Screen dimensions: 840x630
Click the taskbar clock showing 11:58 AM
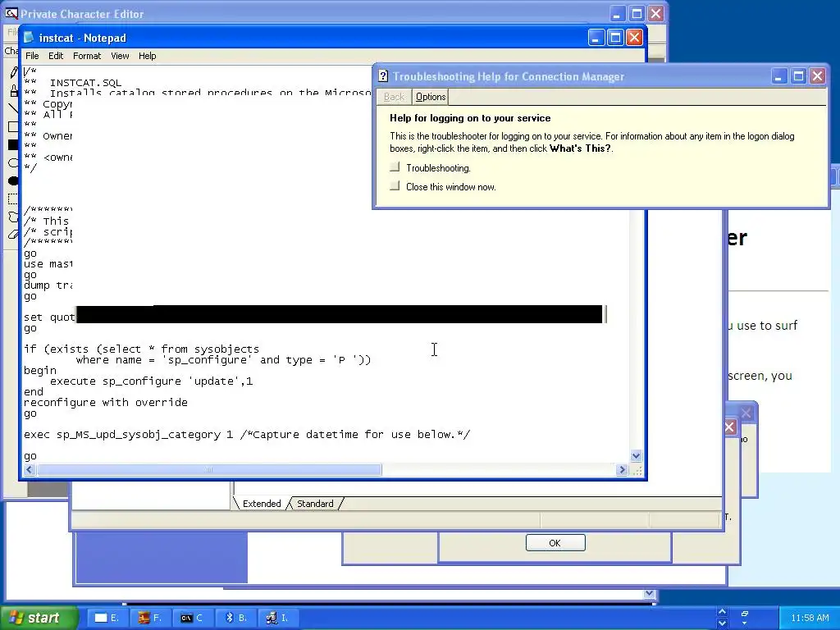point(810,618)
